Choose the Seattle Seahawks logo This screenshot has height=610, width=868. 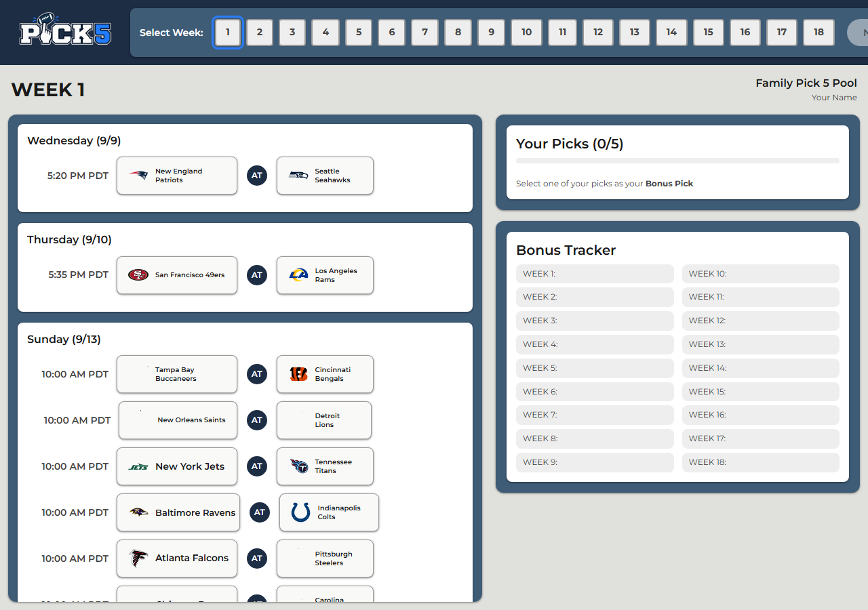click(298, 176)
